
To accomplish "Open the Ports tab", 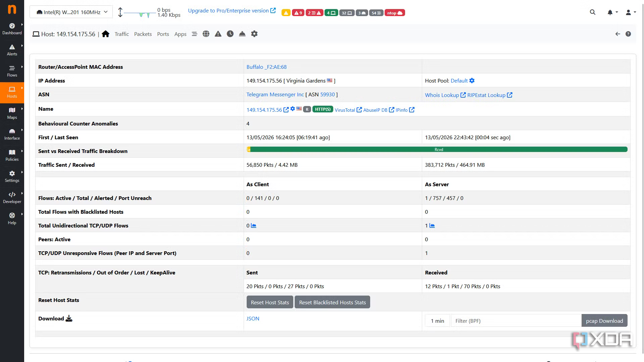I will coord(163,34).
